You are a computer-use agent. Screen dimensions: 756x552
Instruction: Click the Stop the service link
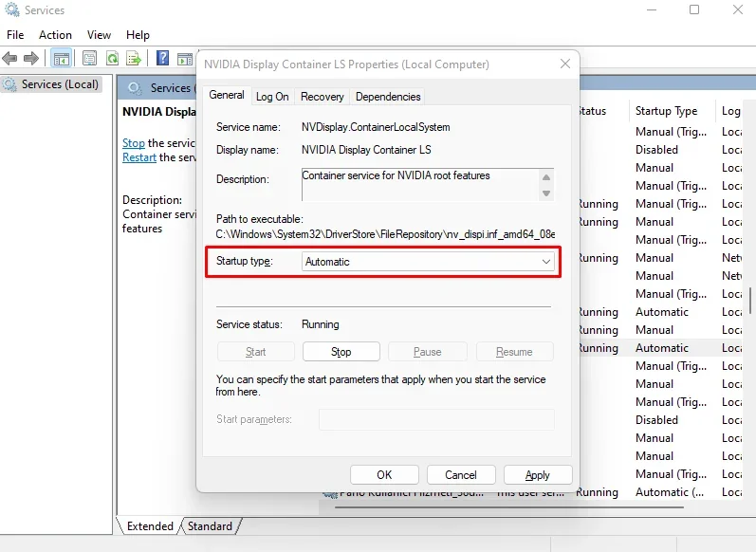pos(134,143)
